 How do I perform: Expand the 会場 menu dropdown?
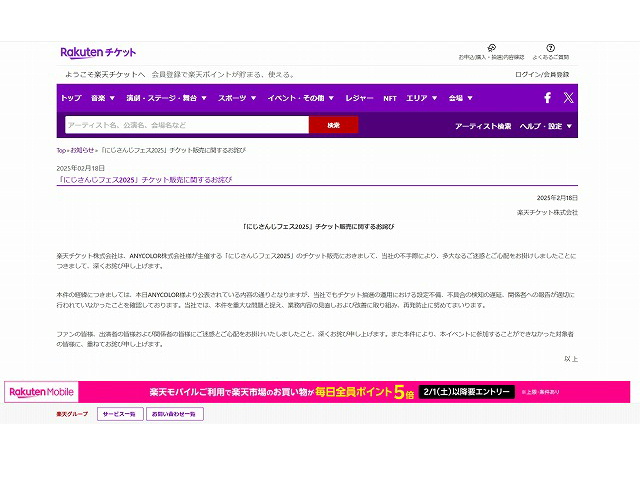(x=460, y=98)
